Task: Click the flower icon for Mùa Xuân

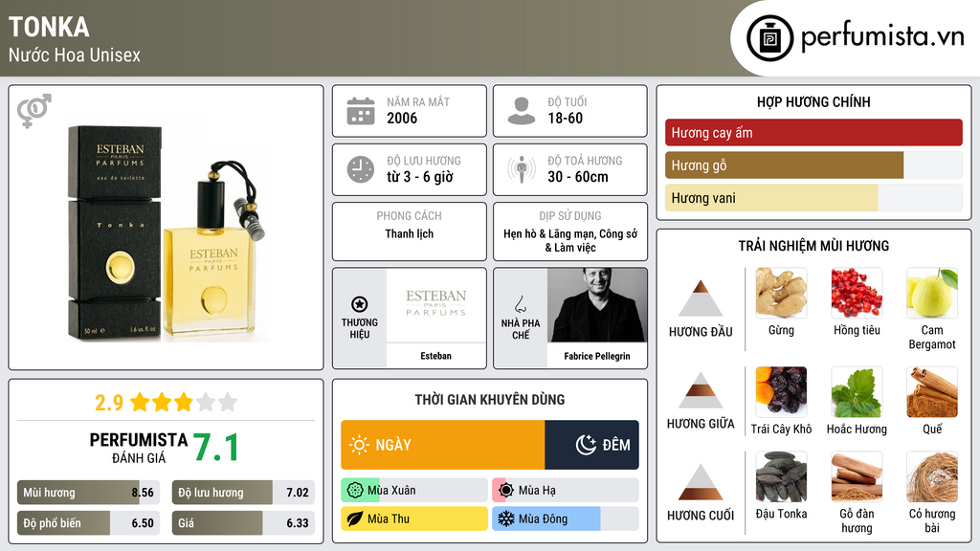Action: [354, 491]
